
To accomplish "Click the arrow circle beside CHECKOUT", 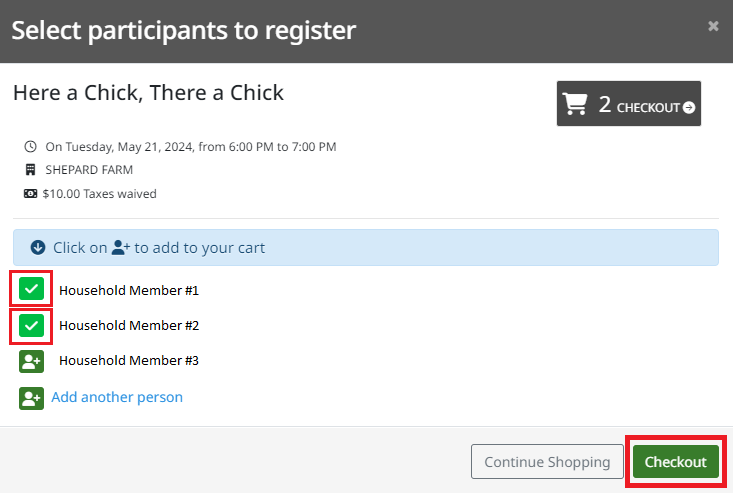I will click(689, 107).
